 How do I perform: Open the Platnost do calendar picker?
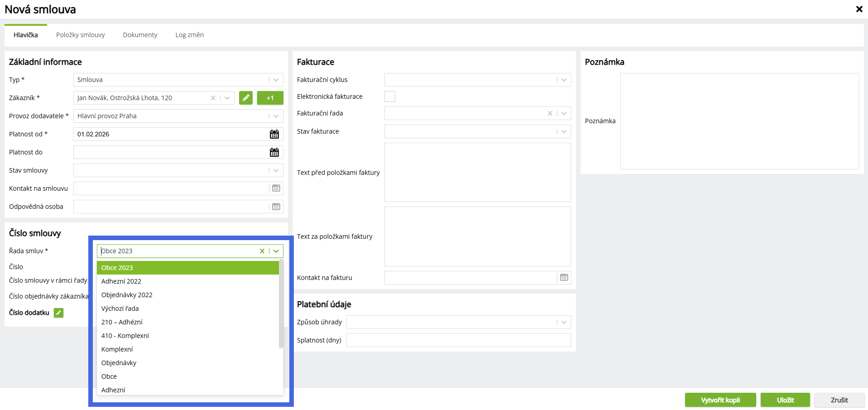[274, 152]
